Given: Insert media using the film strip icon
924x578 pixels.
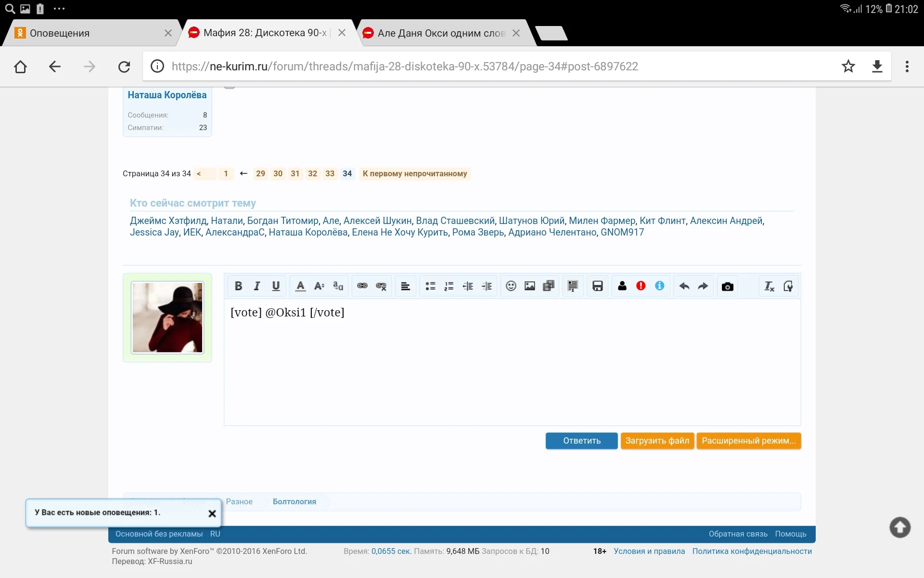Looking at the screenshot, I should click(549, 286).
